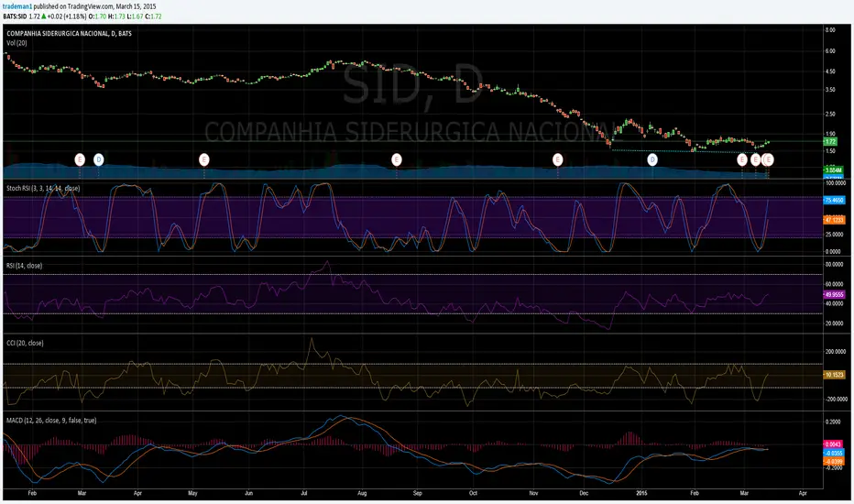Click the green 1.72 current price label
Viewport: 854px width, 504px height.
(x=830, y=141)
